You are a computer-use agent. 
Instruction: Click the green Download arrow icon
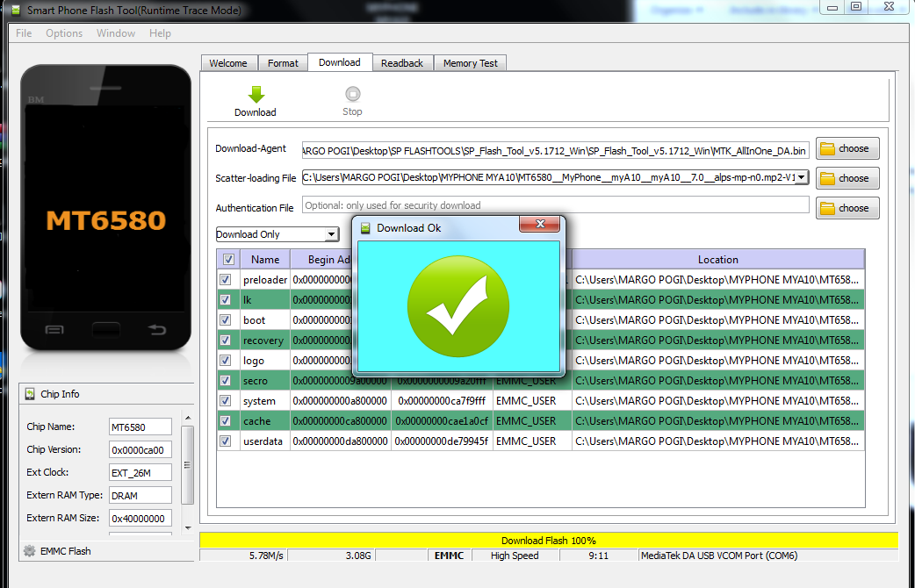point(256,95)
